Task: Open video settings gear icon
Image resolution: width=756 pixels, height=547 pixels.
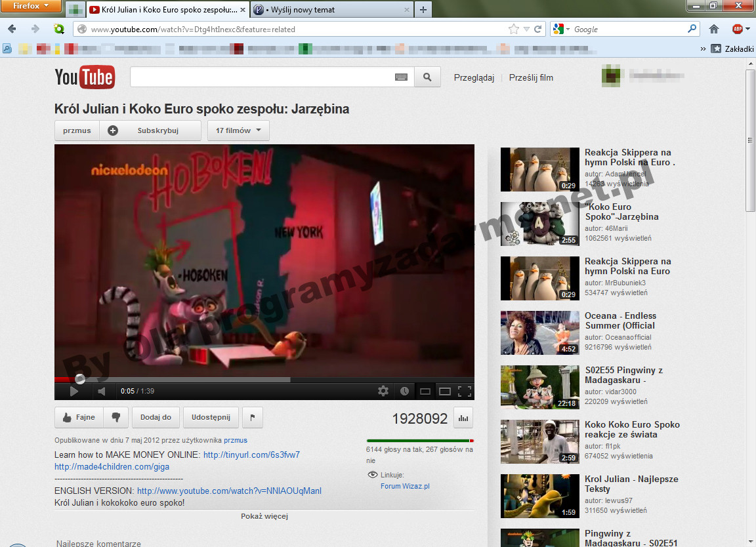Action: [383, 392]
